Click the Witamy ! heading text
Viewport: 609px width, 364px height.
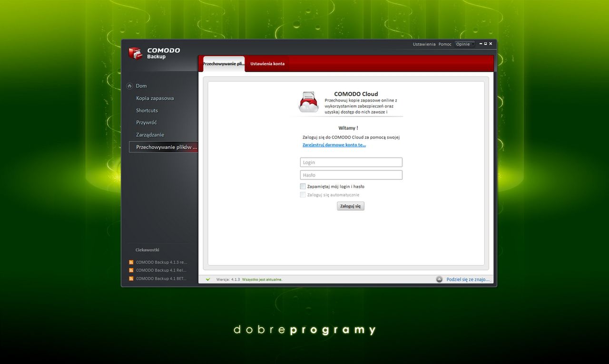[x=348, y=128]
